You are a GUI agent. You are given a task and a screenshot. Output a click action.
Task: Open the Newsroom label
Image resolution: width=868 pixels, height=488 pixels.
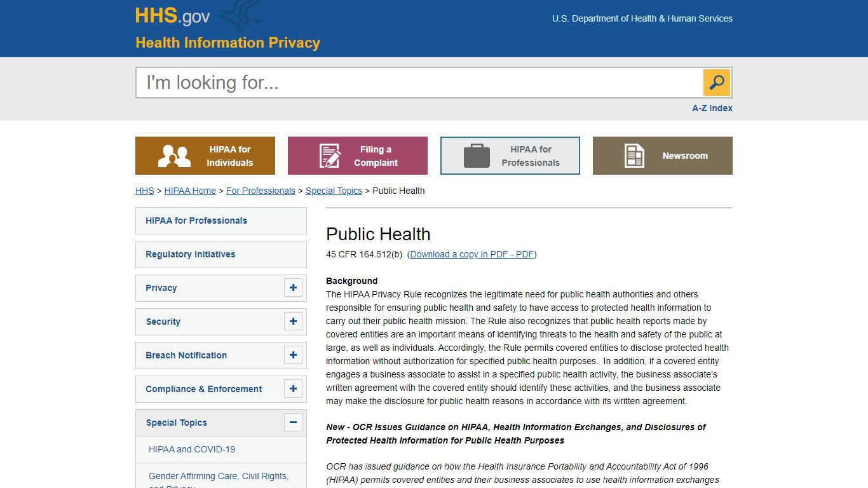[685, 156]
